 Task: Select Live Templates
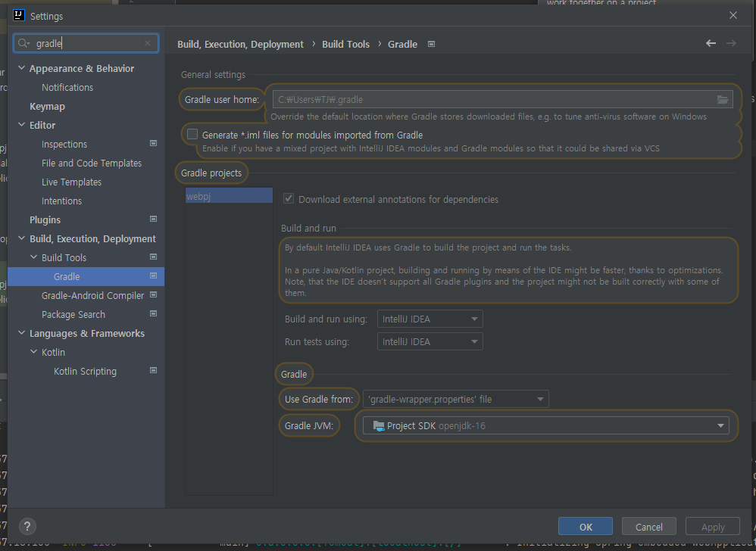click(x=71, y=182)
